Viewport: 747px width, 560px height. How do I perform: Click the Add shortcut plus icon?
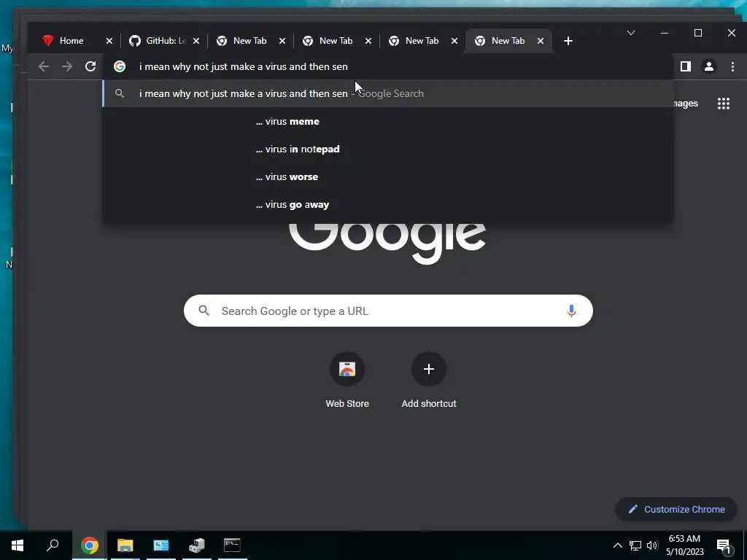tap(429, 369)
